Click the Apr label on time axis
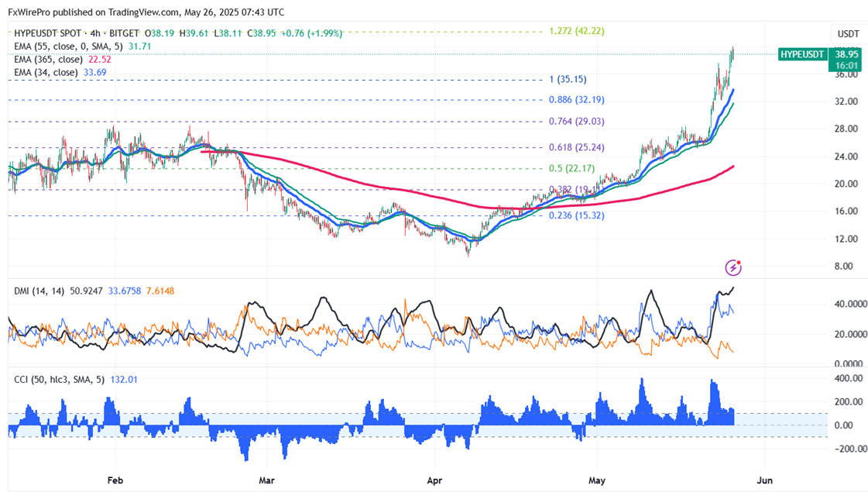 (x=434, y=480)
